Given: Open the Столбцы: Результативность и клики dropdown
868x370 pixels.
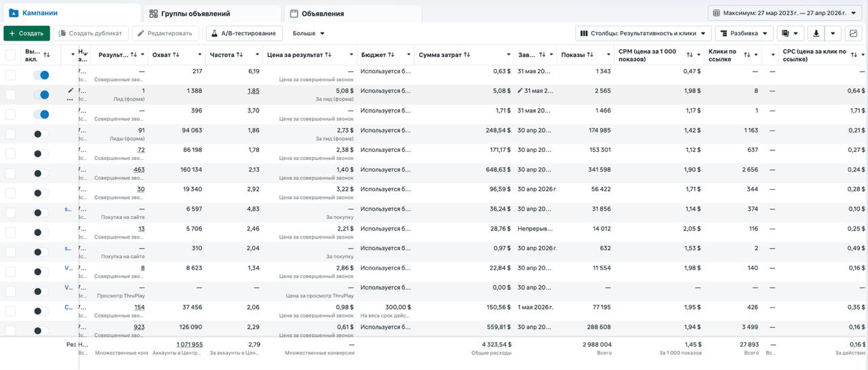Looking at the screenshot, I should point(643,33).
